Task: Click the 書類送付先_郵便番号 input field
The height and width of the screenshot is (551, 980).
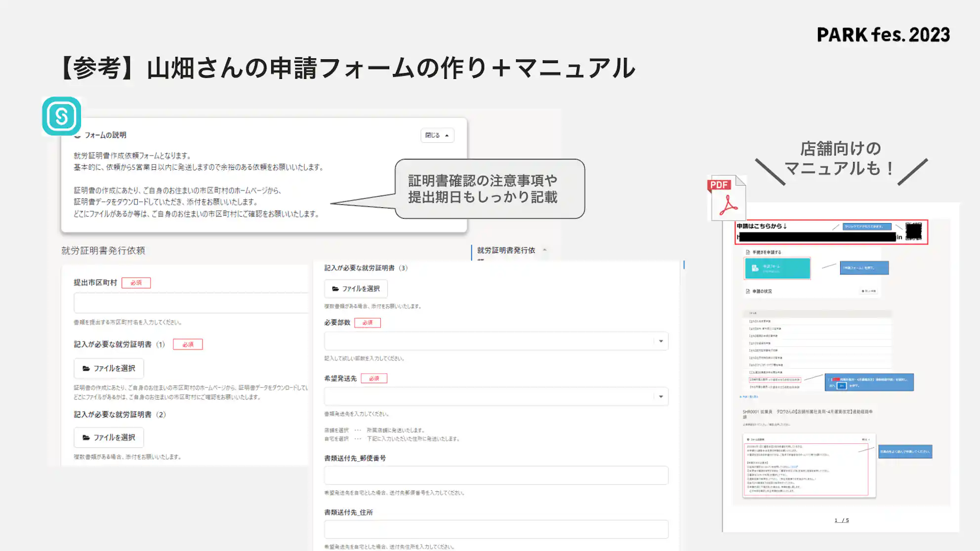Action: [x=496, y=475]
